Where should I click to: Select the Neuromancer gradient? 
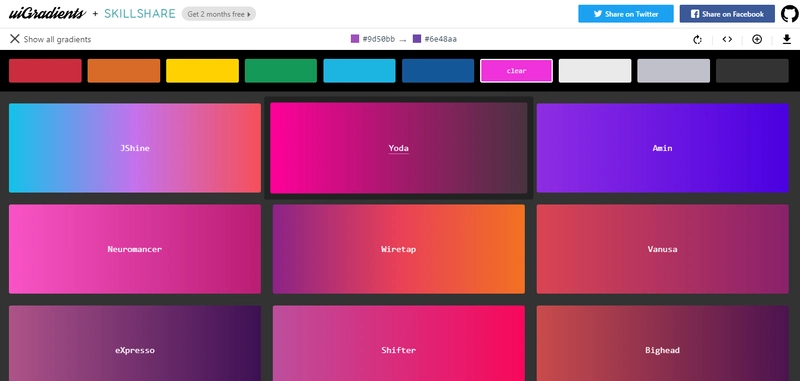tap(135, 249)
